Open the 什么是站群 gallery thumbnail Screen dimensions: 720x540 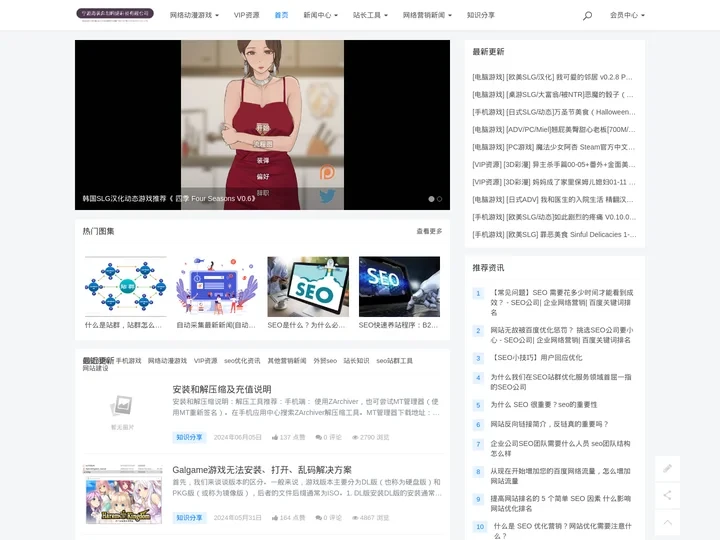click(x=125, y=286)
